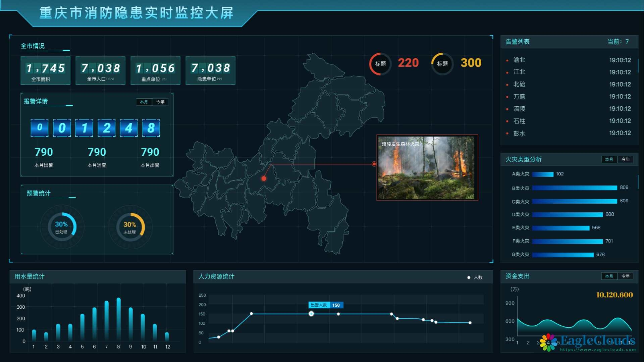Click the yellow 300 circular gauge icon
Image resolution: width=644 pixels, height=362 pixels.
click(x=442, y=64)
